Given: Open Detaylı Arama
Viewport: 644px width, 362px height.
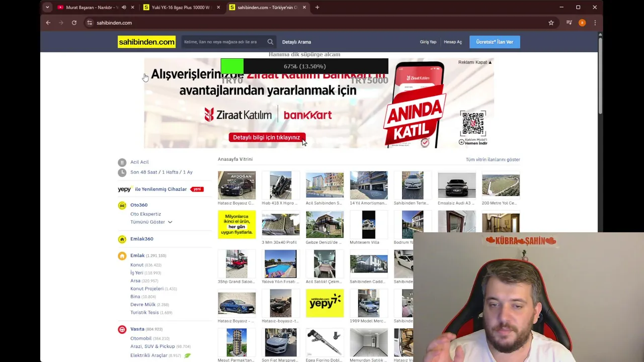Looking at the screenshot, I should pos(296,42).
